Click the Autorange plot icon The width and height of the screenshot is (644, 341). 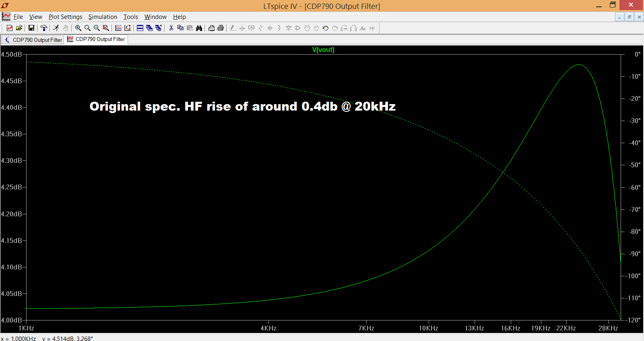coord(128,28)
